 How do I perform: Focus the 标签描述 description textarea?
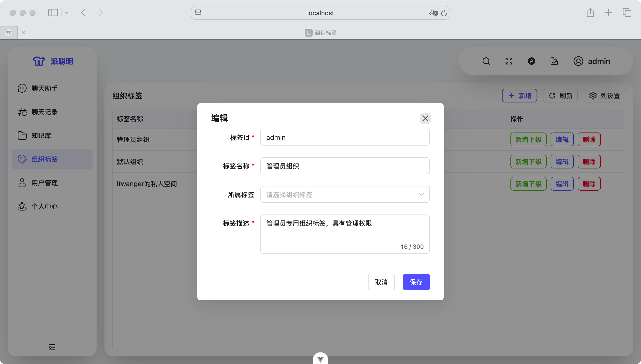tap(345, 234)
